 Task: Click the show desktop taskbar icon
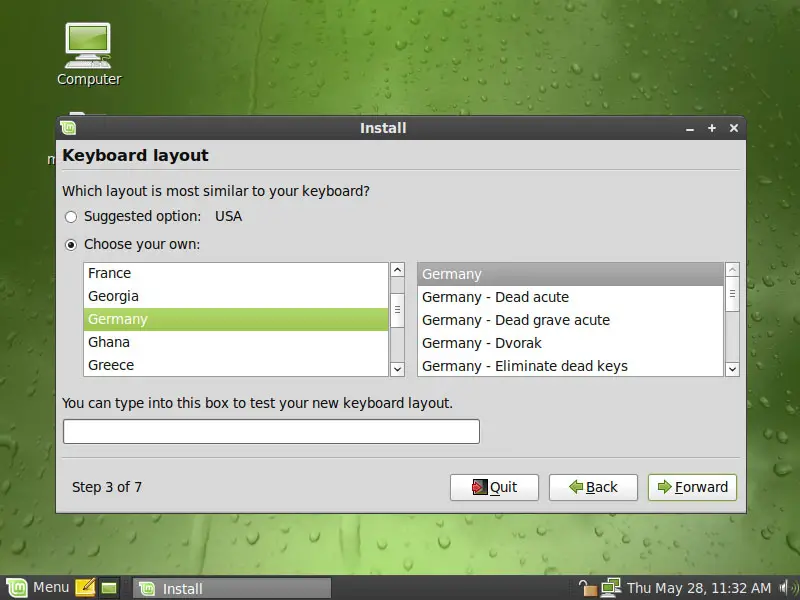(x=109, y=588)
